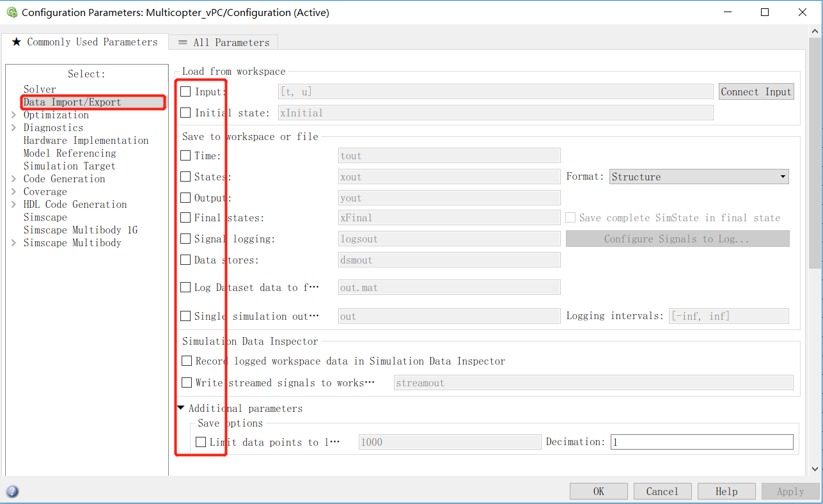Click the Help button
The image size is (823, 504).
click(x=726, y=491)
